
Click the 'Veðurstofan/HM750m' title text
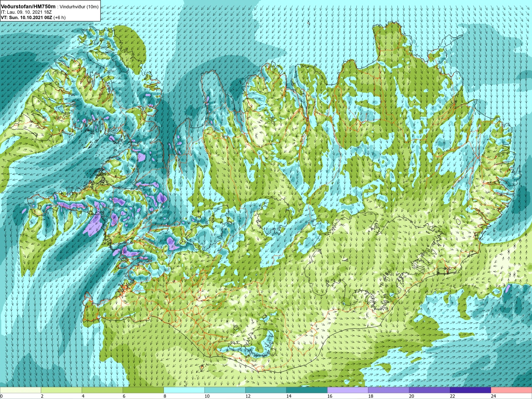point(28,6)
